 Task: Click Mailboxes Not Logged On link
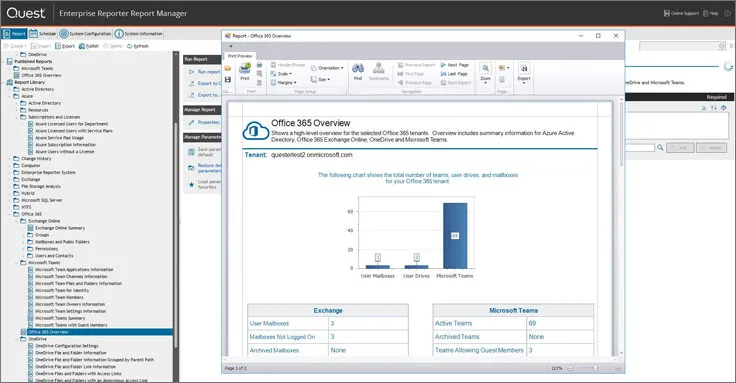[x=283, y=337]
